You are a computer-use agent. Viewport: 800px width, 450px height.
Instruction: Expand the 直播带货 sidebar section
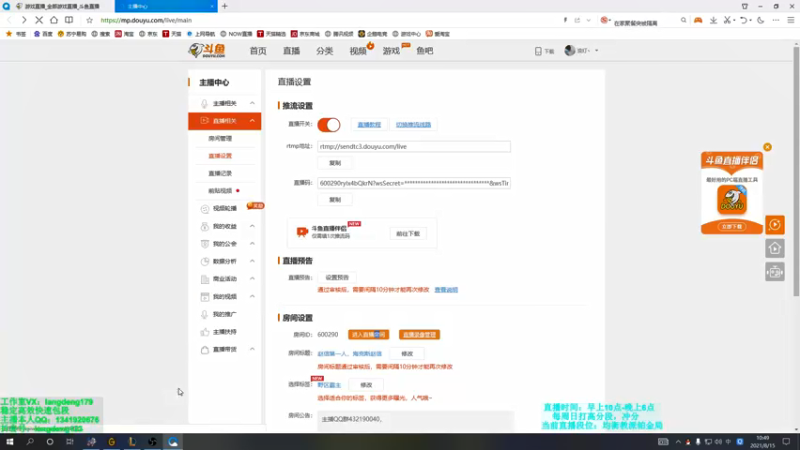click(x=252, y=349)
